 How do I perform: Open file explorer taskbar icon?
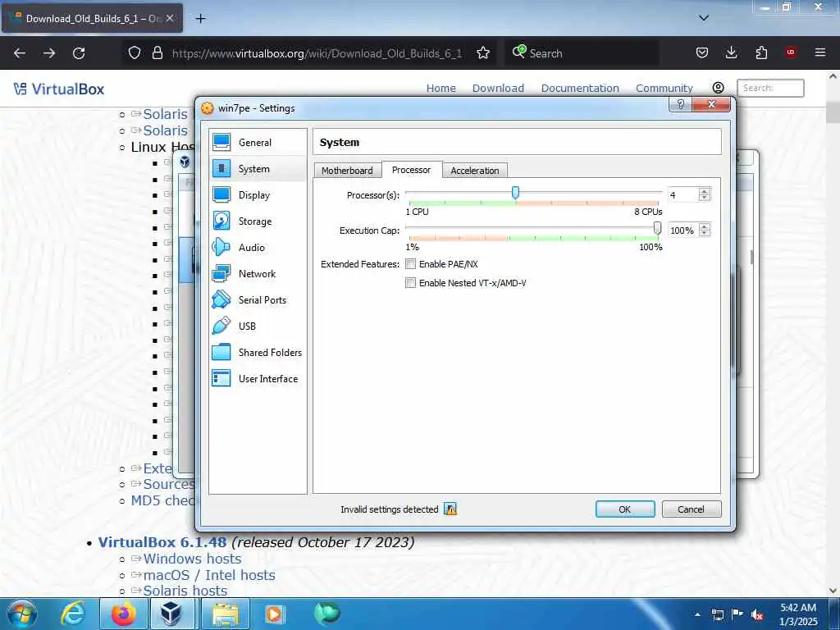[226, 614]
